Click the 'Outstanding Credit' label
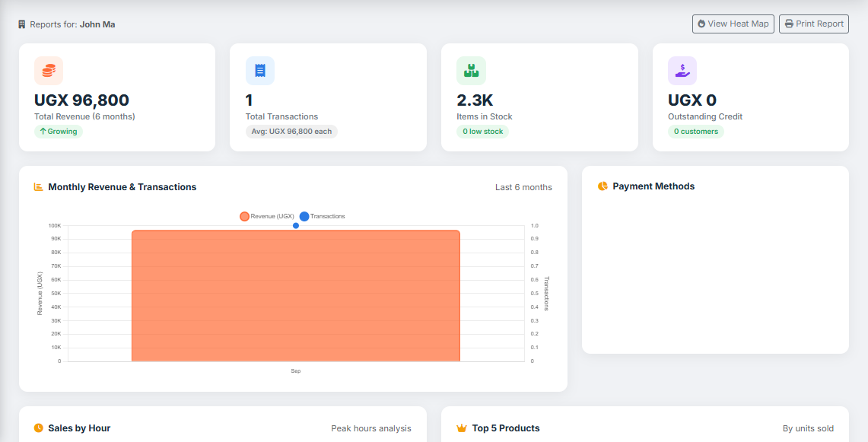The width and height of the screenshot is (868, 442). coord(705,117)
